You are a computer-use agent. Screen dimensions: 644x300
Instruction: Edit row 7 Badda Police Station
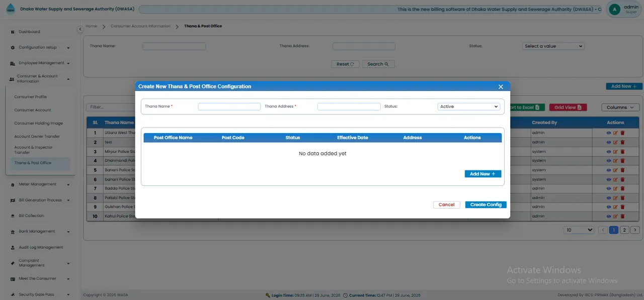click(615, 188)
